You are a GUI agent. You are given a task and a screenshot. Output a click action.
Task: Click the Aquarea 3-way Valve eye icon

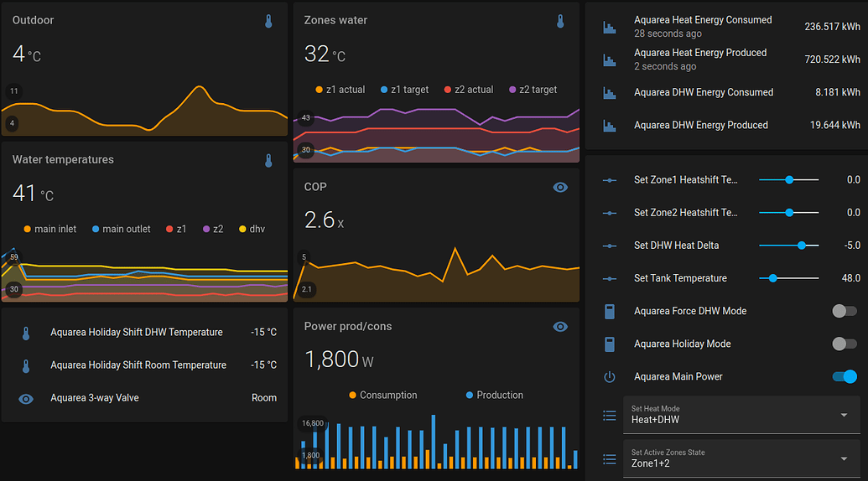pyautogui.click(x=26, y=398)
